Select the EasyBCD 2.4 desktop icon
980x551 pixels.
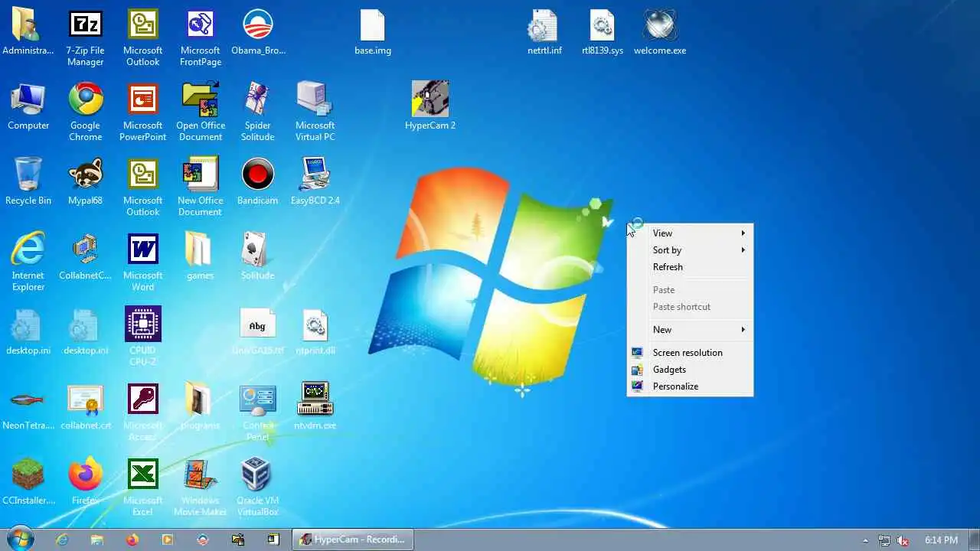point(315,181)
